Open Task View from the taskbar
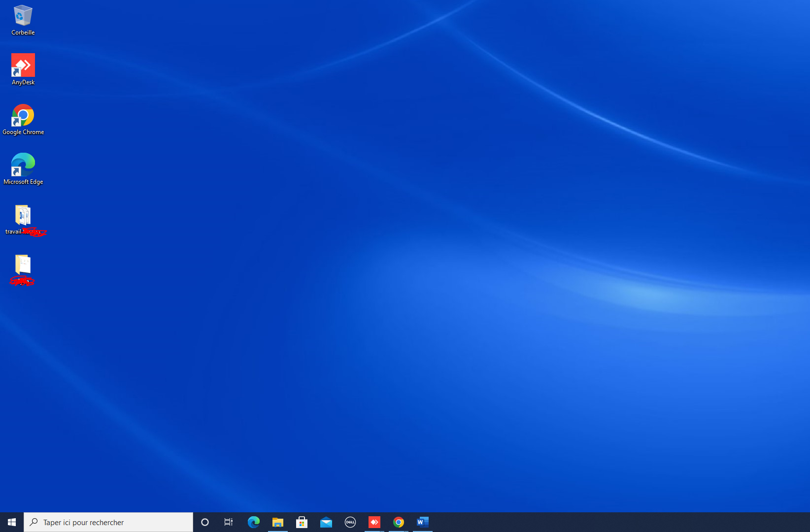This screenshot has width=810, height=532. pyautogui.click(x=229, y=522)
